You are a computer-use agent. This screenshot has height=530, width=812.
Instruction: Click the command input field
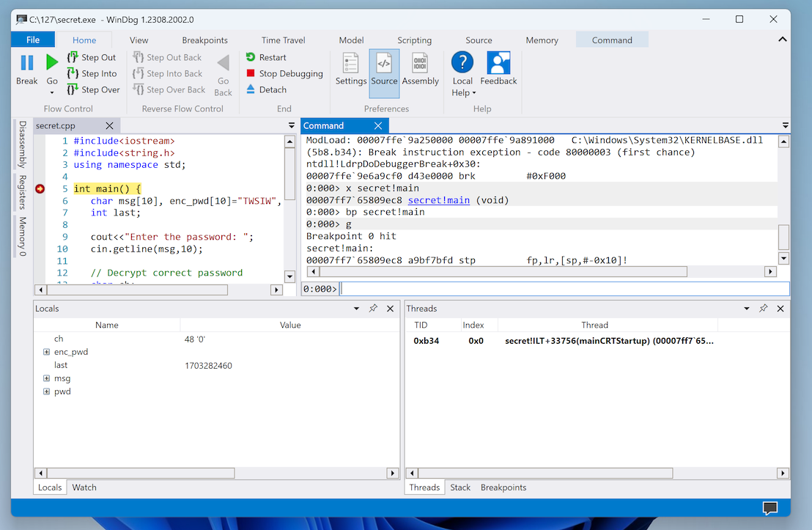(x=564, y=289)
